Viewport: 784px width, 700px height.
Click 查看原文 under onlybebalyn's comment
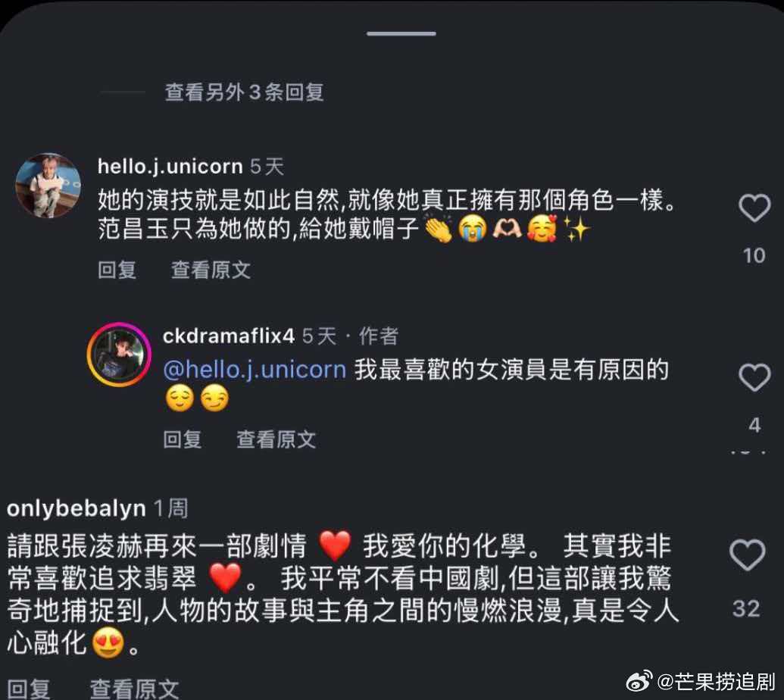point(134,689)
